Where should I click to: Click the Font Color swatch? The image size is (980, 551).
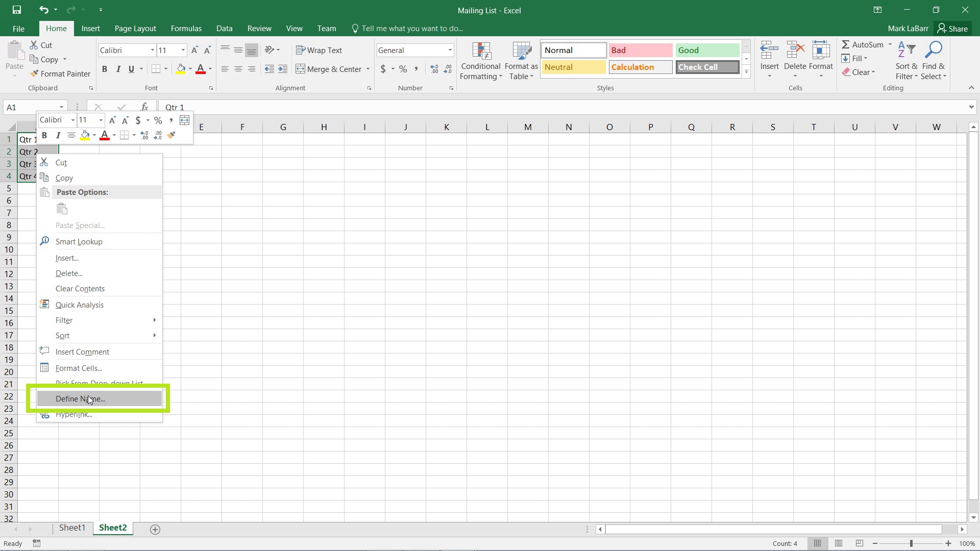point(104,135)
